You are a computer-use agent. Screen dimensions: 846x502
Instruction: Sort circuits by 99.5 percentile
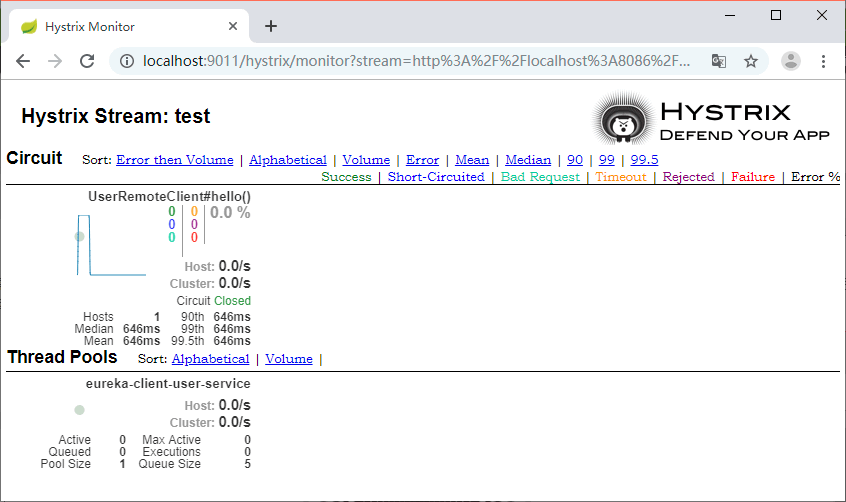644,160
